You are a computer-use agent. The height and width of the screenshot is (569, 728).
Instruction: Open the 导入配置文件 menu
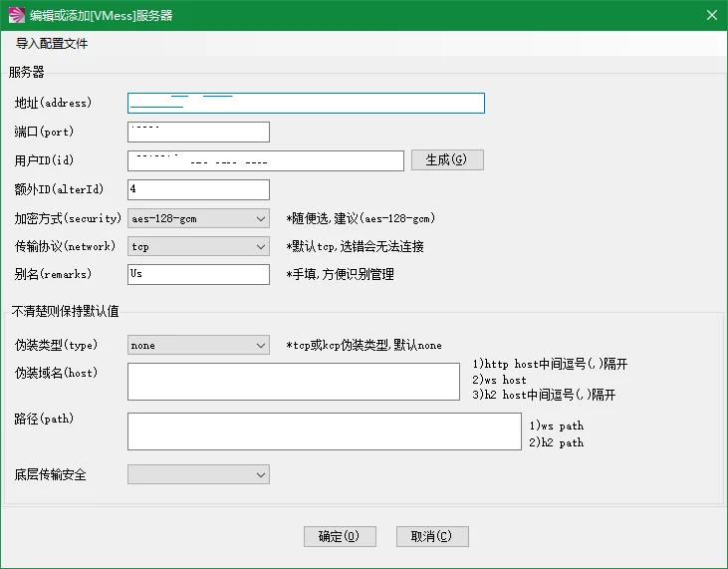click(x=52, y=44)
